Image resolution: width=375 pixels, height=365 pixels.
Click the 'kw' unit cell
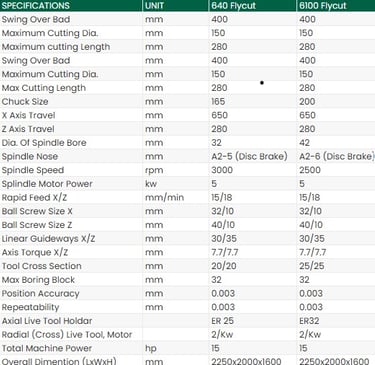[x=151, y=184]
